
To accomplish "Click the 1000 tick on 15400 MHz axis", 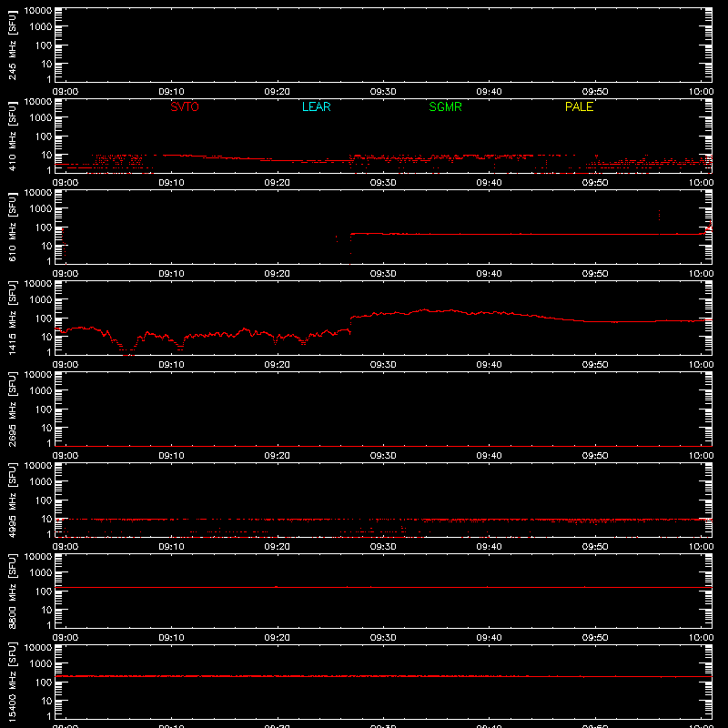I will 40,664.
